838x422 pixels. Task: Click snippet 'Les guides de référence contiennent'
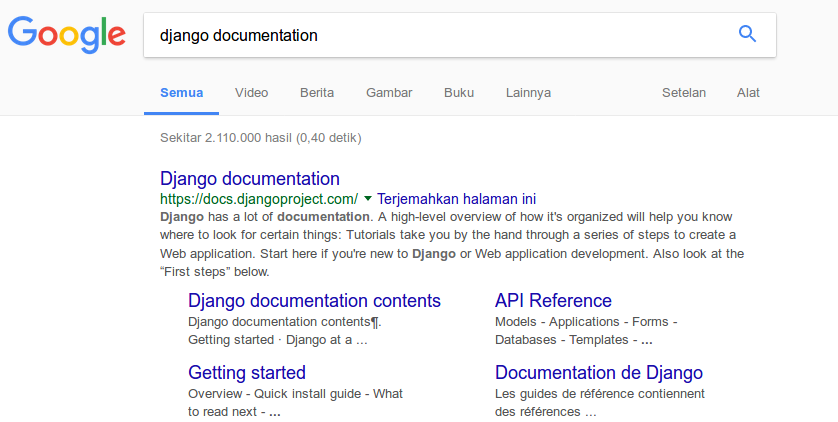[x=600, y=394]
